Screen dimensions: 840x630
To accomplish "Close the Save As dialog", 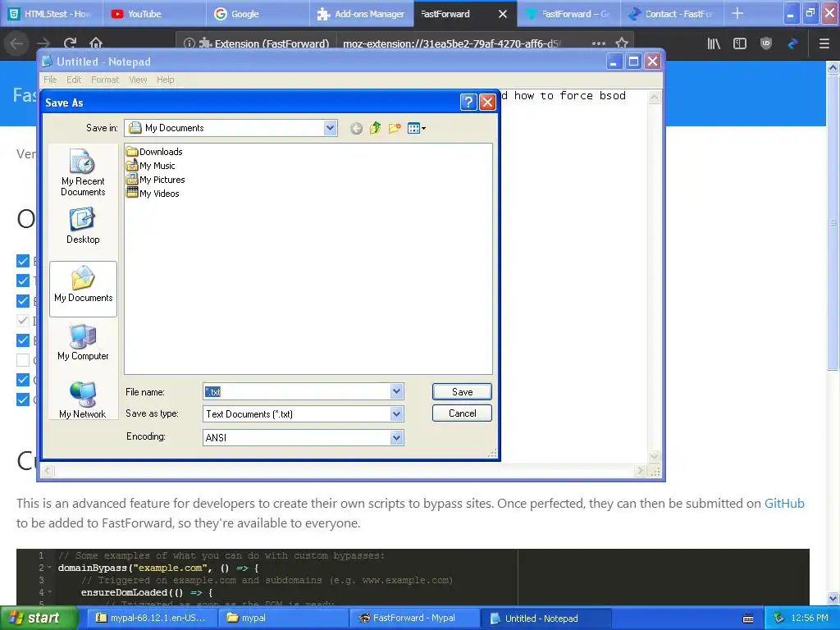I will coord(487,102).
